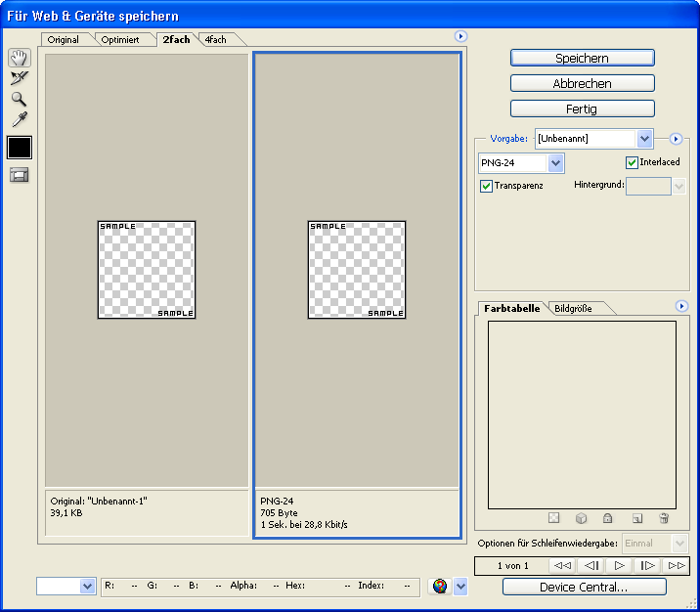Select the Eyedropper tool
The image size is (700, 612).
pos(19,120)
